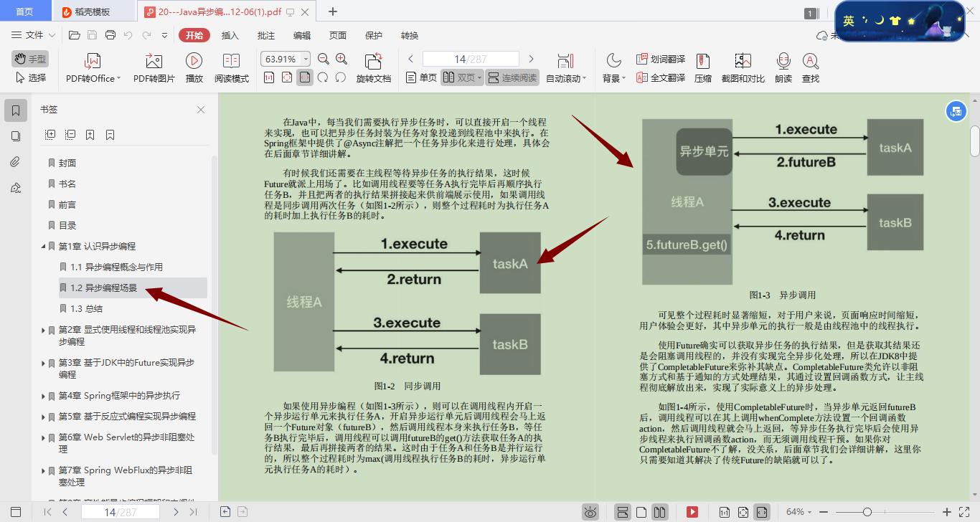Viewport: 980px width, 522px height.
Task: Activate 划词翻译 word translation
Action: click(661, 59)
